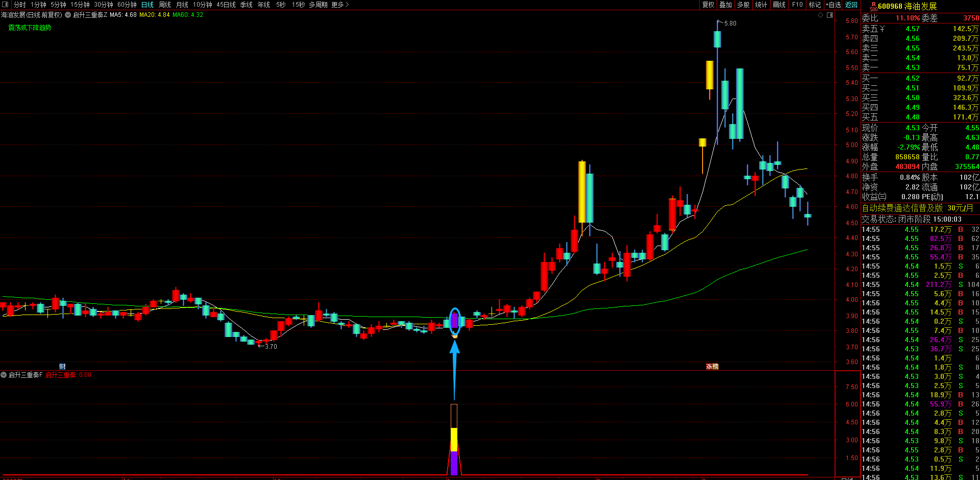
Task: Open F10 company info
Action: click(797, 5)
